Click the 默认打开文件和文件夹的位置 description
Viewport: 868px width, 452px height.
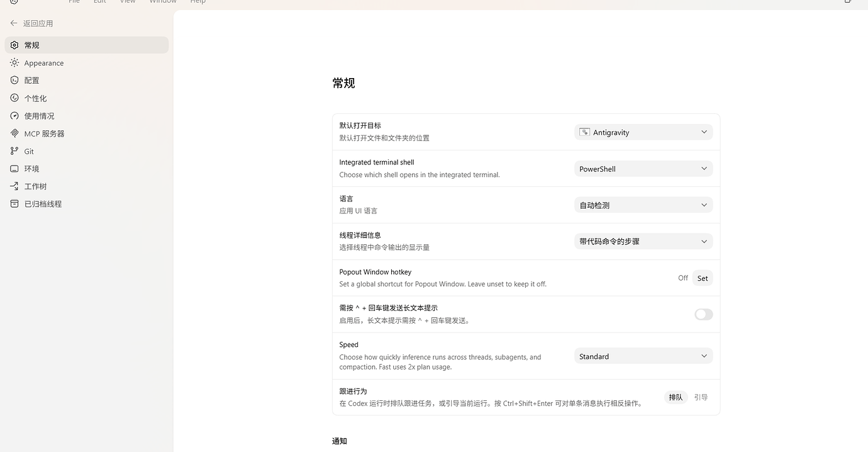coord(384,138)
